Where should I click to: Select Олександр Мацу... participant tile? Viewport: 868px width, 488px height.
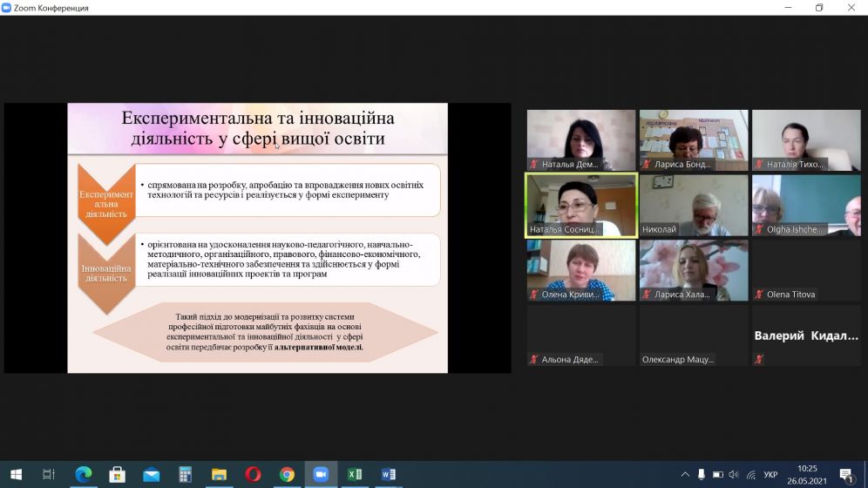pyautogui.click(x=694, y=335)
